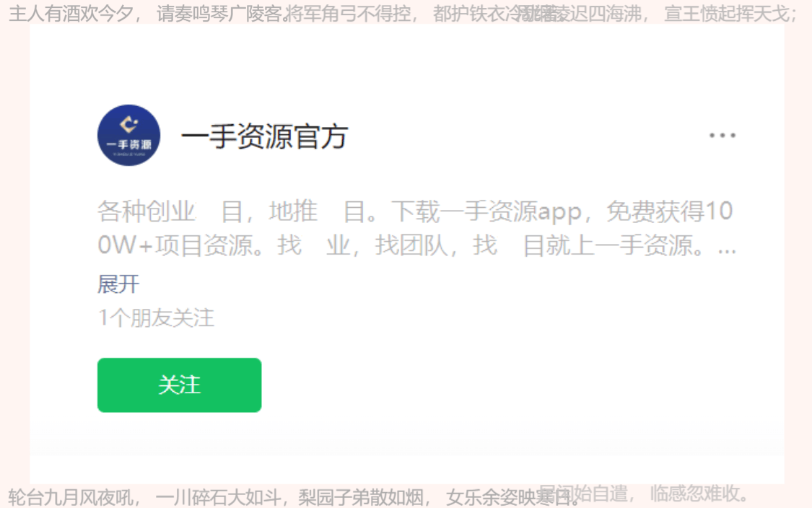Screen dimensions: 812x508
Task: Click the text 主人有酒欢今夕
Action: tap(71, 14)
